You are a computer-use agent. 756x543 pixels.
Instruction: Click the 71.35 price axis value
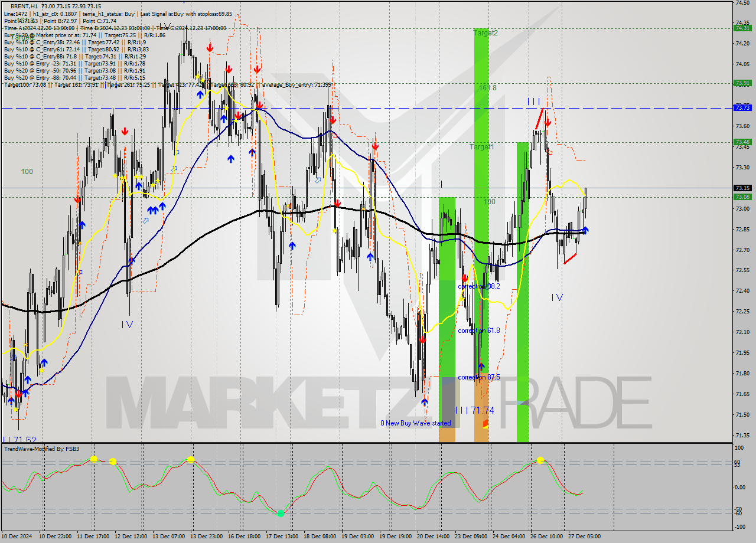742,436
